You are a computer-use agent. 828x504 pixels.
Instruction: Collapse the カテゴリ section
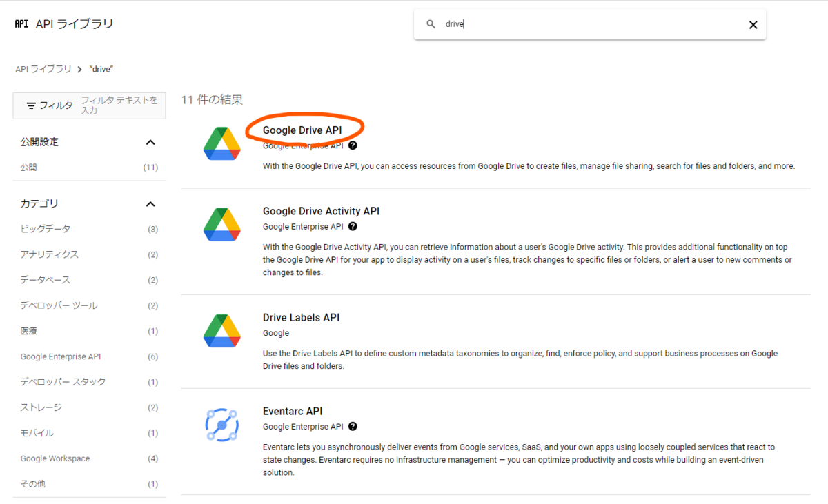tap(150, 203)
